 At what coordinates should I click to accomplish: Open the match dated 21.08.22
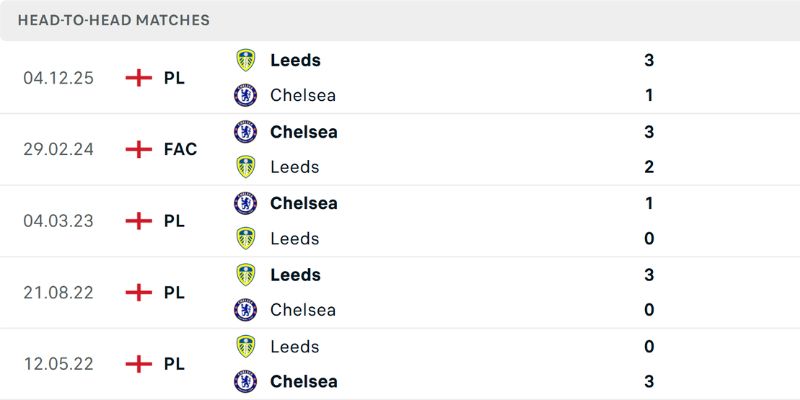[58, 292]
